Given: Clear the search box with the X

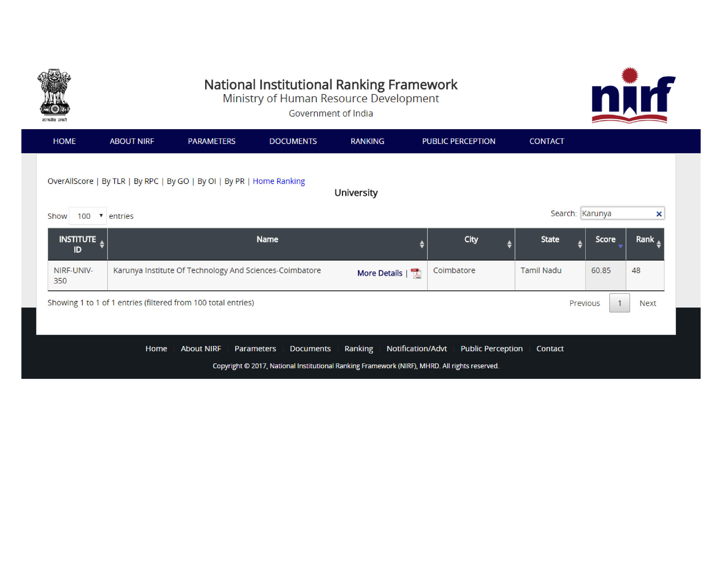Looking at the screenshot, I should [x=659, y=214].
